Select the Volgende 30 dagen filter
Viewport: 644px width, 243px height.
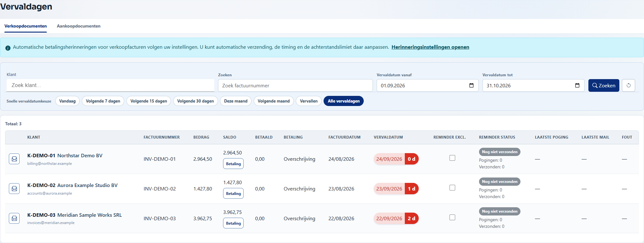point(196,101)
